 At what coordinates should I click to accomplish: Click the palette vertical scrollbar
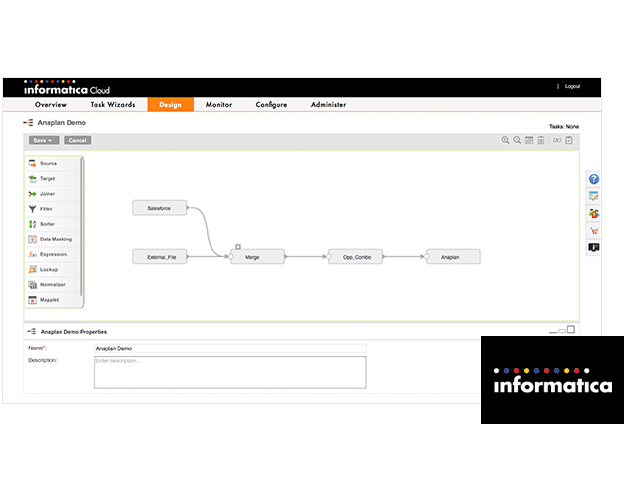tap(82, 226)
